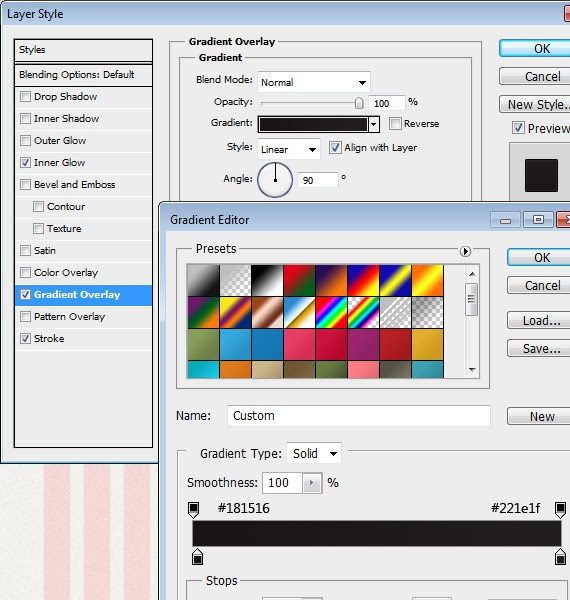Enable the Drop Shadow checkbox
570x600 pixels.
(25, 96)
